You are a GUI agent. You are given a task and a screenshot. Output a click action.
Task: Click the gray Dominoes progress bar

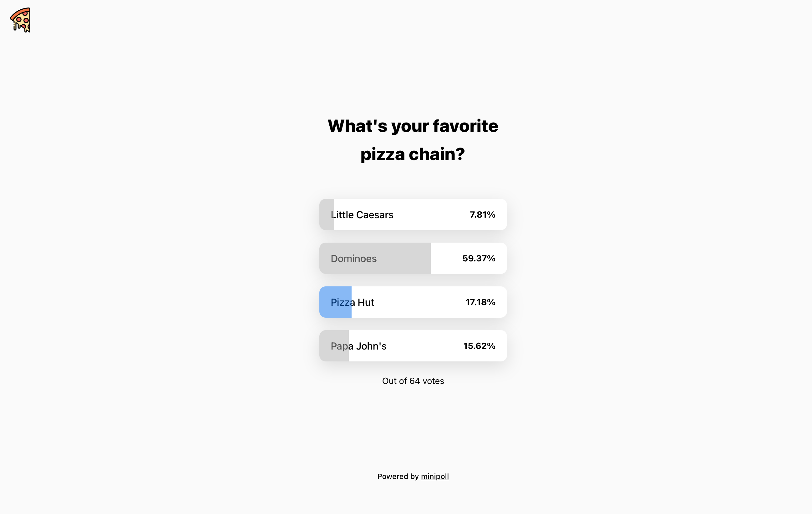click(374, 258)
